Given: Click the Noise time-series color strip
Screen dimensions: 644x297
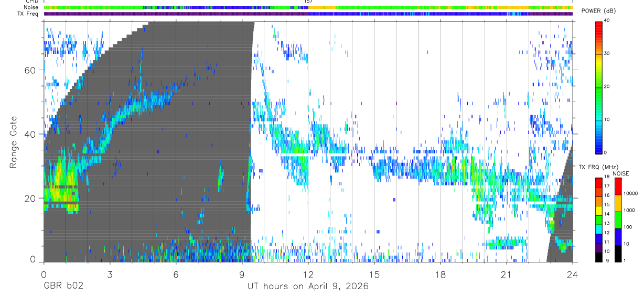Looking at the screenshot, I should (x=308, y=7).
